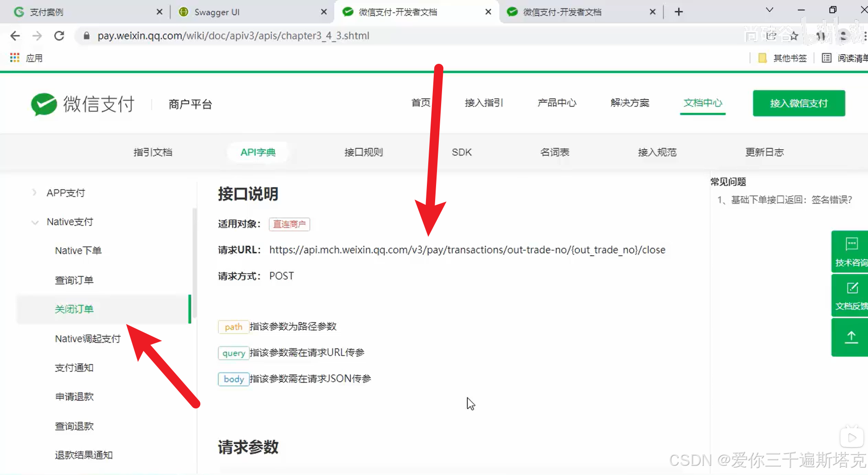Close the 支付案例 tab

(159, 12)
